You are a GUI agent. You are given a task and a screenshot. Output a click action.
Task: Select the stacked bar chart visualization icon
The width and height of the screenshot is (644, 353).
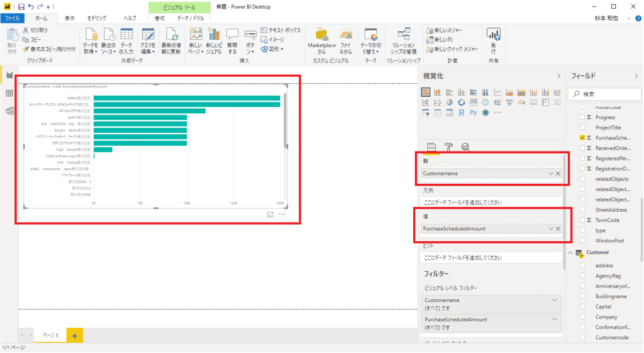426,92
